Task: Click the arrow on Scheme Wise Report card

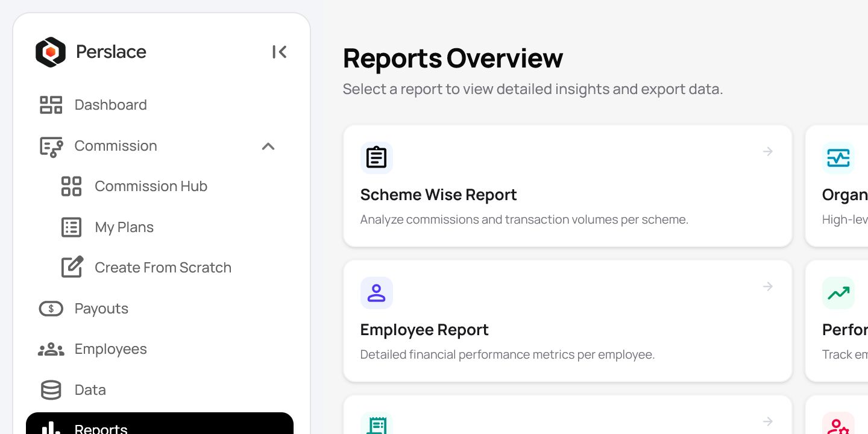Action: (767, 151)
